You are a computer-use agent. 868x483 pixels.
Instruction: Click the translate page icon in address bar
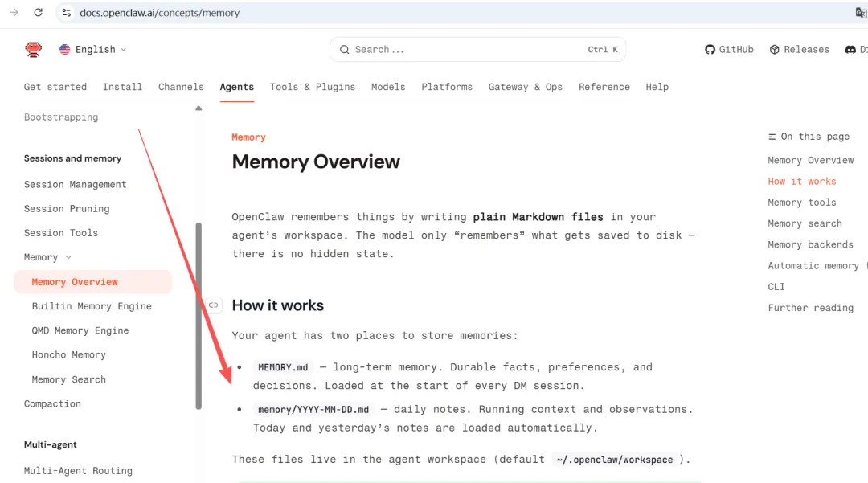[861, 13]
